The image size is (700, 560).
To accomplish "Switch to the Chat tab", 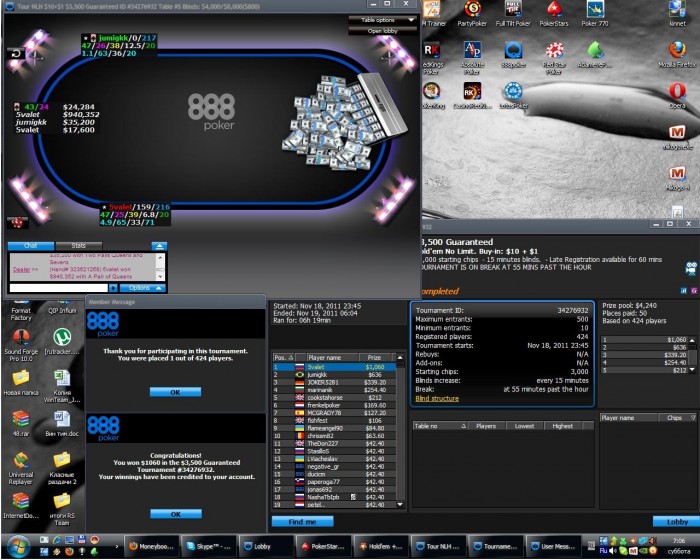I will point(31,246).
